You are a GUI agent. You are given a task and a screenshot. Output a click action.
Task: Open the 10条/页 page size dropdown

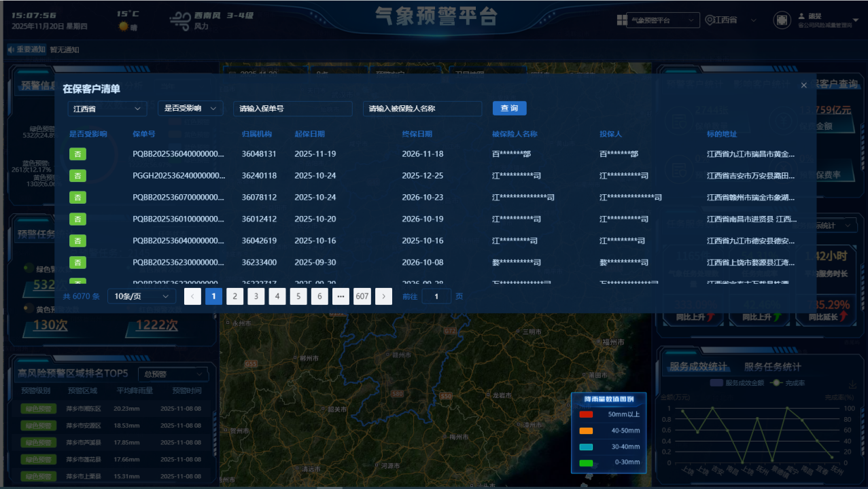[x=141, y=296]
